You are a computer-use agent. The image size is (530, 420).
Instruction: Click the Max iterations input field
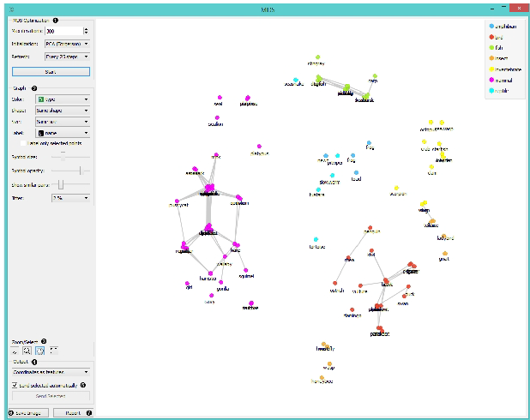click(x=64, y=31)
